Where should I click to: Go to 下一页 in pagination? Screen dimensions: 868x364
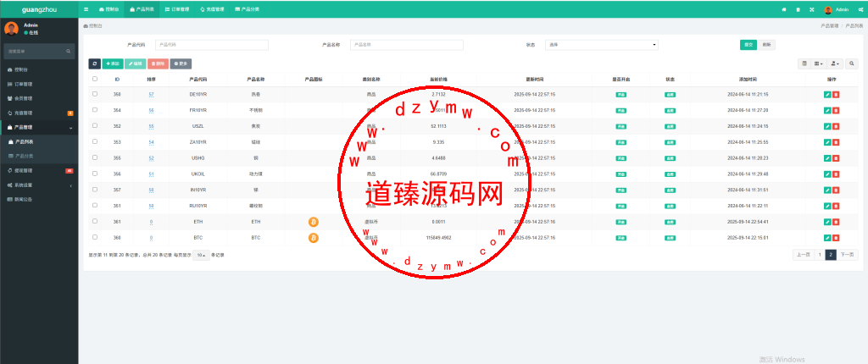coord(847,255)
